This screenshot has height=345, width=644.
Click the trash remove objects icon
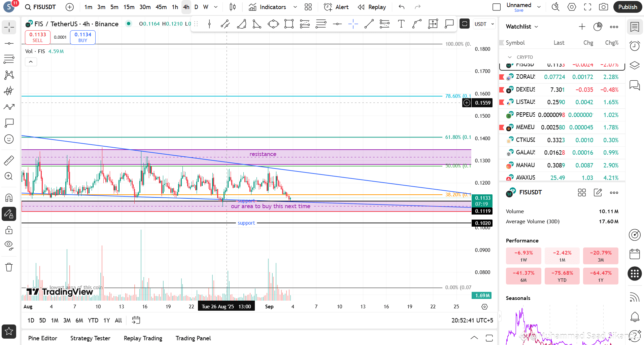[x=9, y=267]
